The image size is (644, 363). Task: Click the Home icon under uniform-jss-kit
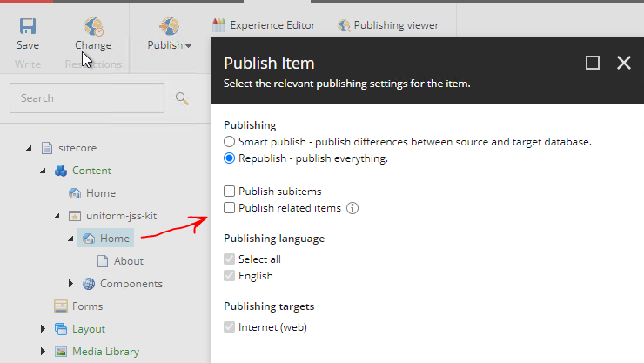[x=89, y=239]
